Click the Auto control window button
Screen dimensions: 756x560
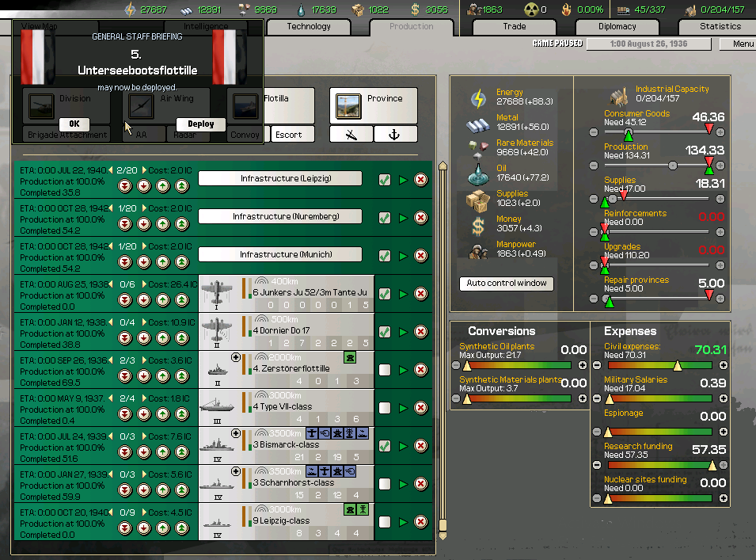pos(505,283)
